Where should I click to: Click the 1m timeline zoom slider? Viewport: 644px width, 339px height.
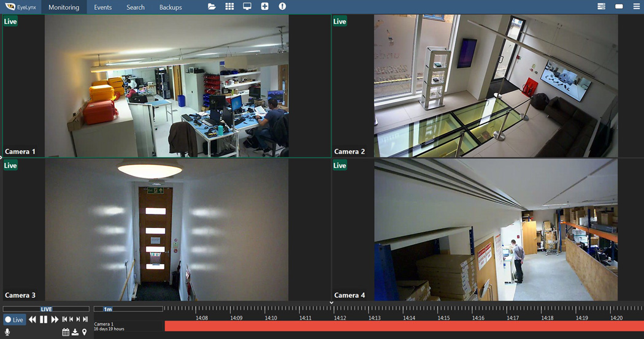pyautogui.click(x=108, y=309)
